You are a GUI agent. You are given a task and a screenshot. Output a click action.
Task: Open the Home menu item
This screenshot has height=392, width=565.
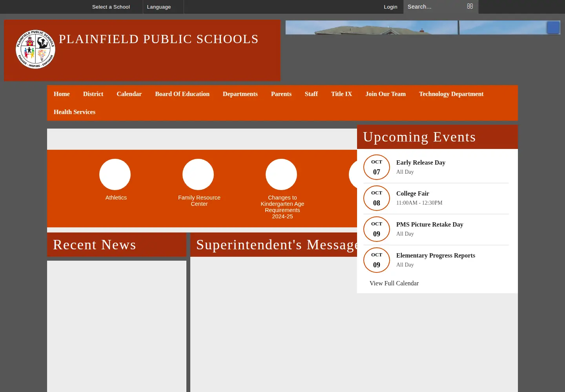pyautogui.click(x=62, y=94)
